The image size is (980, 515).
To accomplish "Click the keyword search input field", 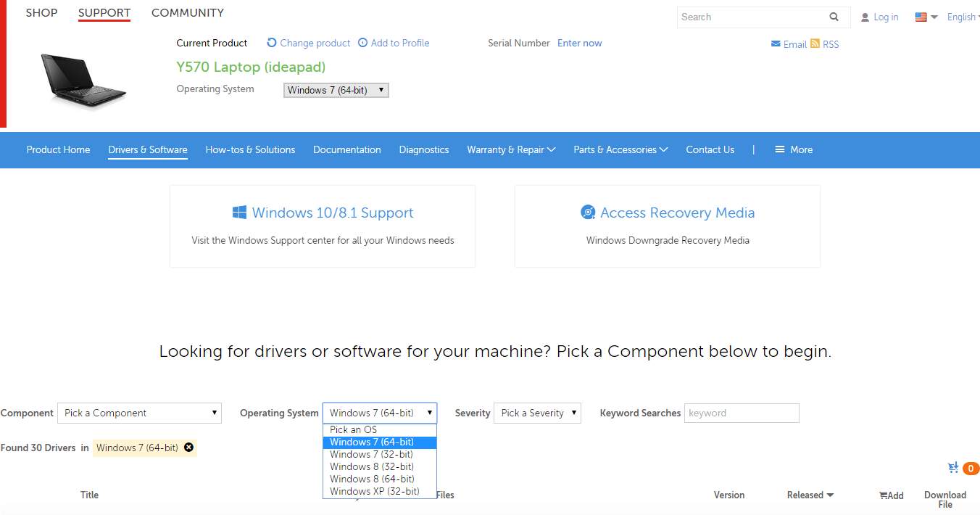I will tap(741, 413).
